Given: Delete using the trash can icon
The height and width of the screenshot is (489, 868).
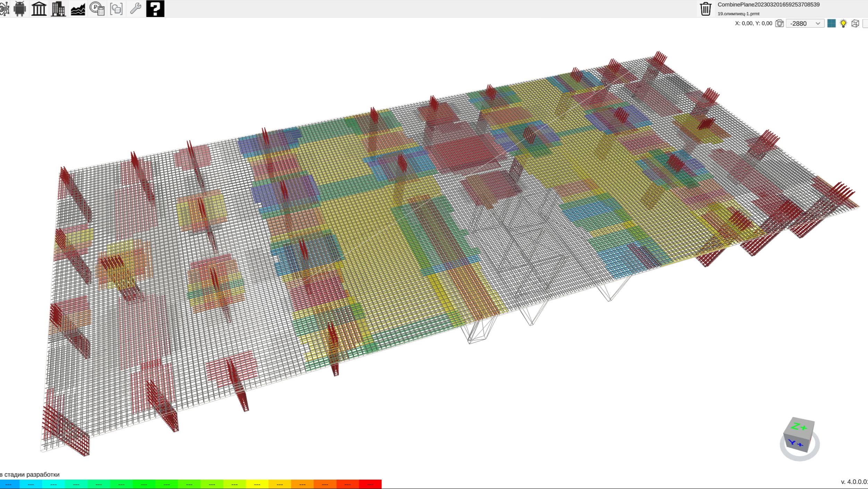Looking at the screenshot, I should (x=705, y=9).
